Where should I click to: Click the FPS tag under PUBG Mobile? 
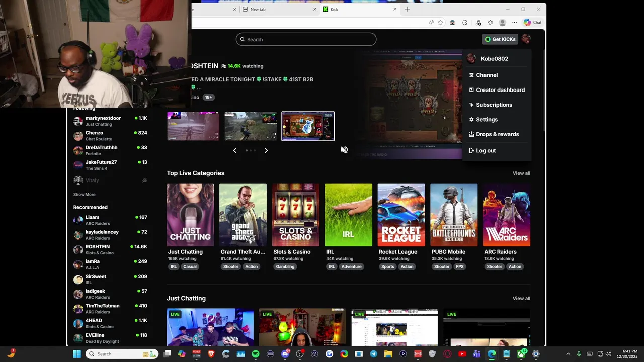pyautogui.click(x=460, y=267)
